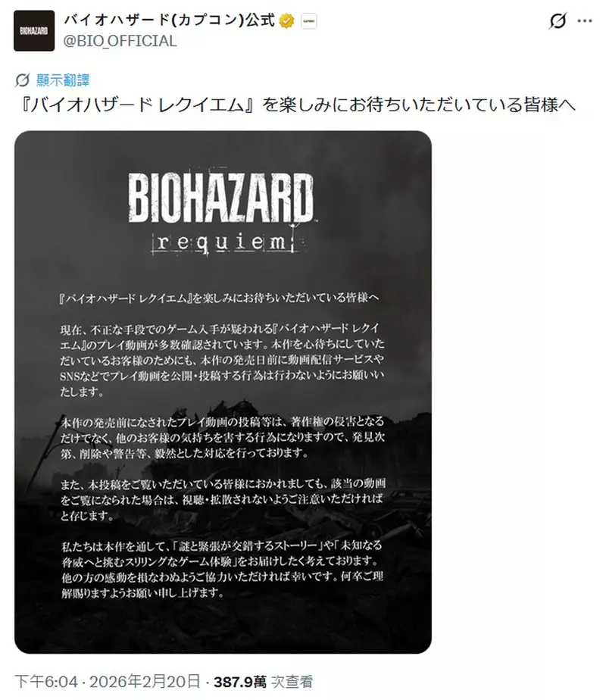Open the BIOHAZARD profile avatar
This screenshot has height=700, width=606.
(34, 31)
